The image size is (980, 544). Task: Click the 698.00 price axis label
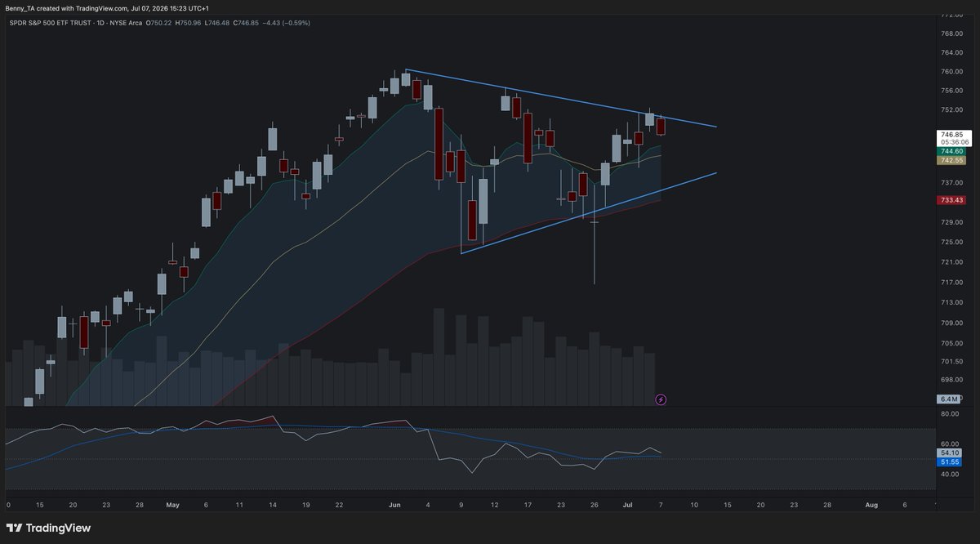(x=952, y=380)
